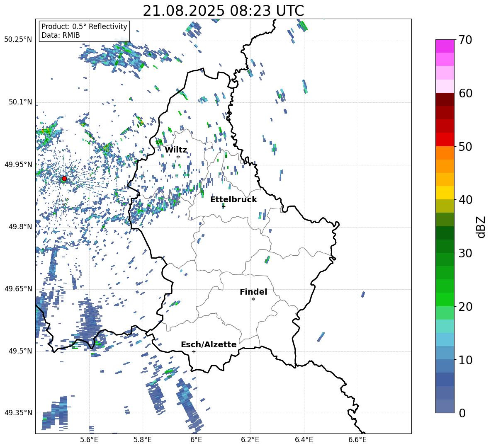Viewport: 491px width, 448px height.
Task: Click the 6.4°E longitude label
Action: [x=304, y=440]
